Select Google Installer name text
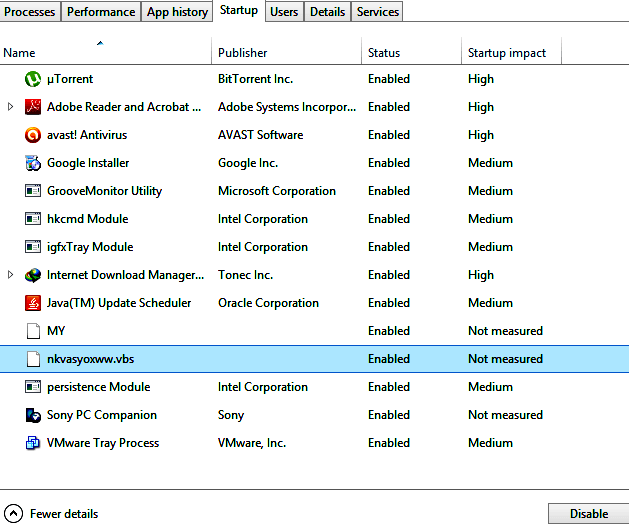This screenshot has height=527, width=629. click(x=88, y=163)
